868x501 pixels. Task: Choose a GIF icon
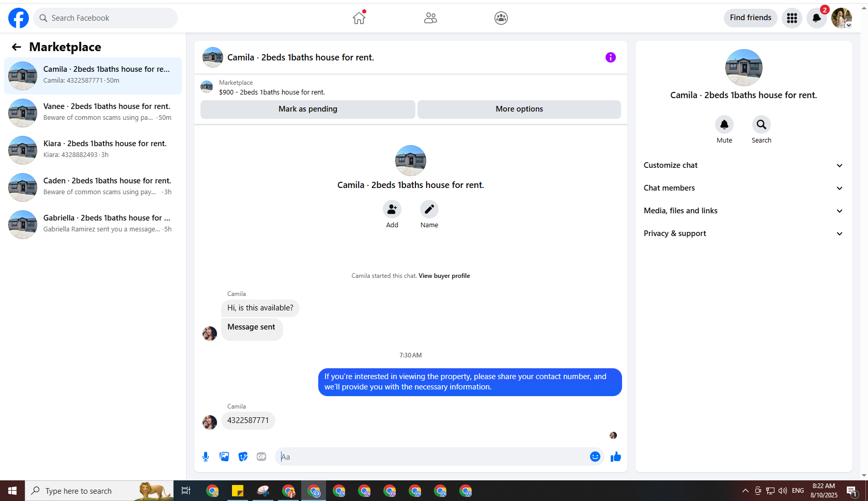point(261,457)
